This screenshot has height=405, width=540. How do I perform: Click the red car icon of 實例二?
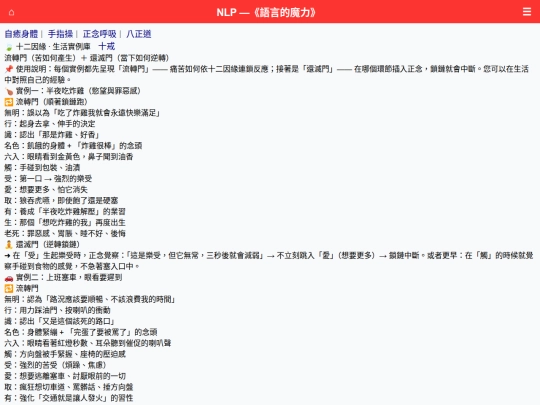coord(9,278)
